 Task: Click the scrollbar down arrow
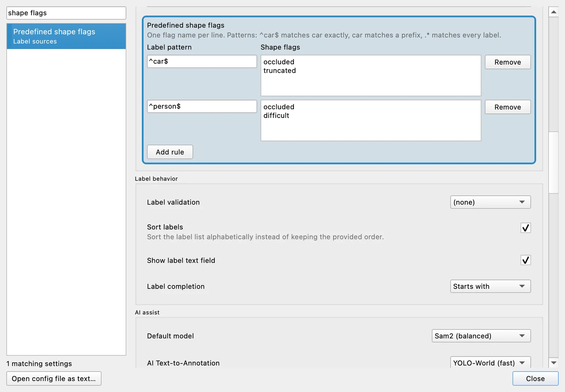[553, 363]
